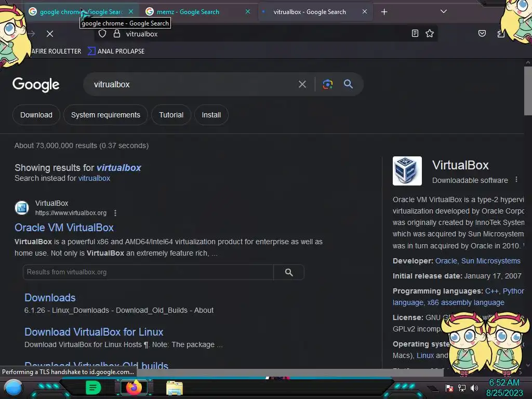Screen dimensions: 532x399
Task: Clear the Google search query
Action: coord(302,84)
